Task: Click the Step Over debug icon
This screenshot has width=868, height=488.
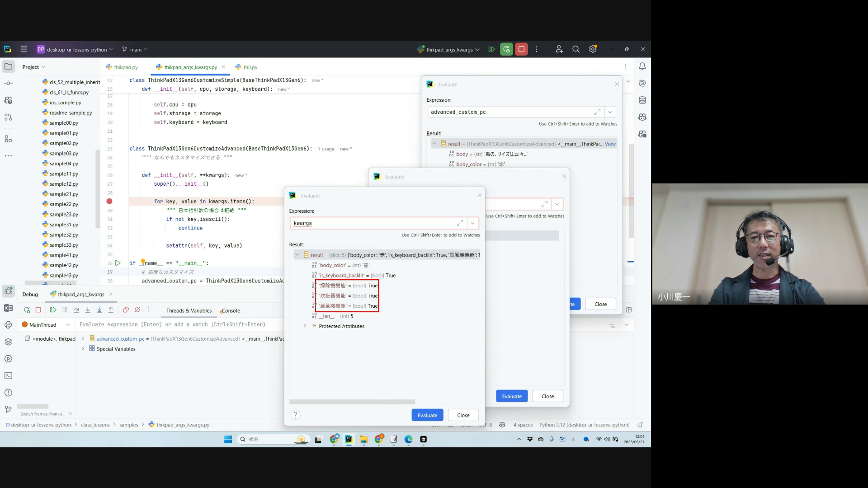Action: (76, 310)
